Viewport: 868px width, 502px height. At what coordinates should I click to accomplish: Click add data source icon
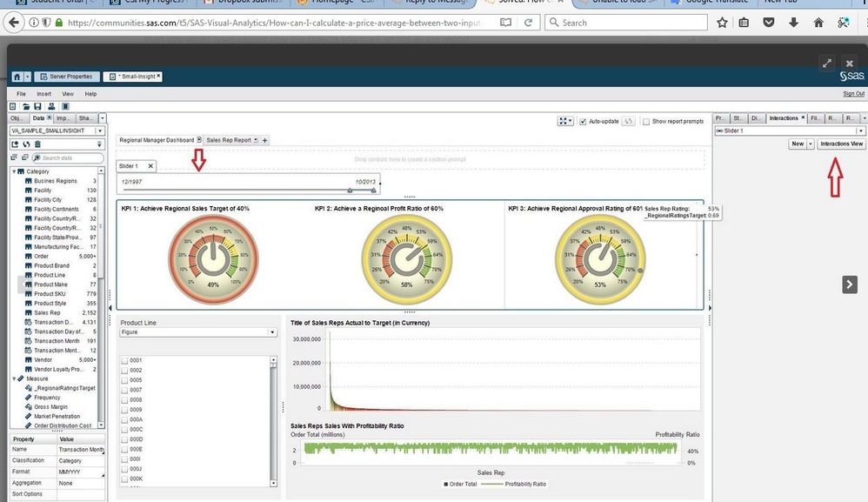15,144
